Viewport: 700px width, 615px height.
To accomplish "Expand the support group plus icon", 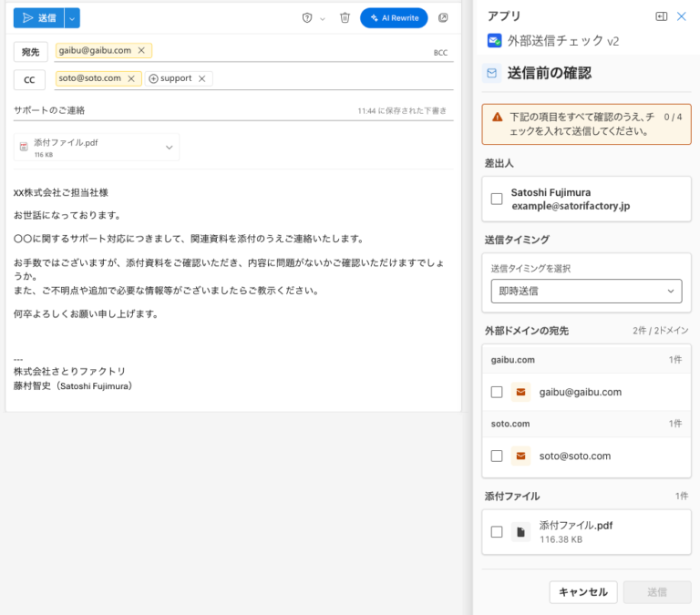I will 153,78.
